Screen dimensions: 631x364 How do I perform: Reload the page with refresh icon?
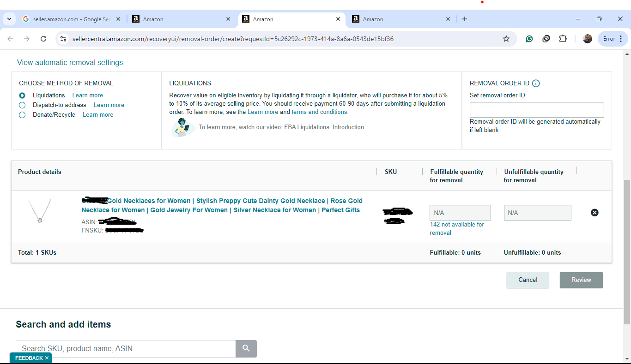point(43,39)
